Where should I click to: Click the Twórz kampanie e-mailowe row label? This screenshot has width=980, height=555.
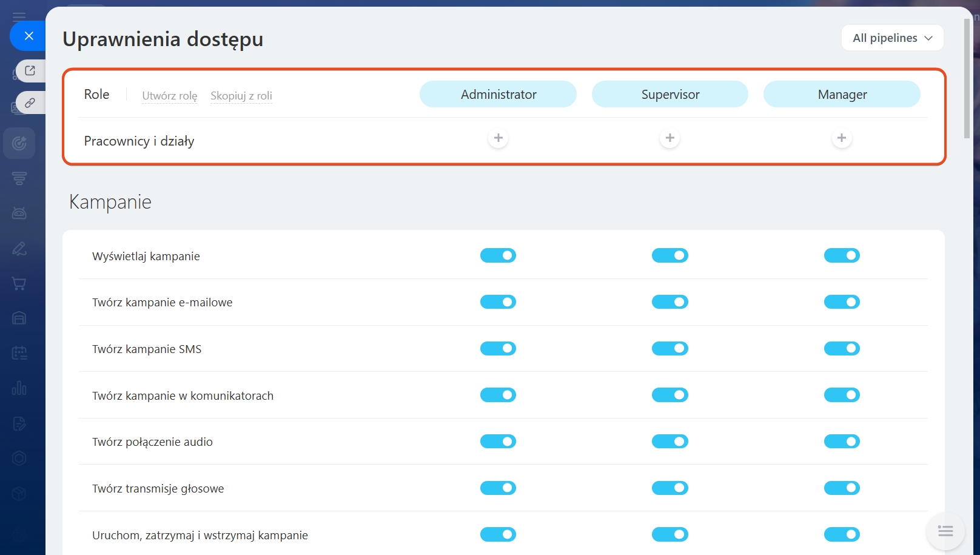point(163,302)
